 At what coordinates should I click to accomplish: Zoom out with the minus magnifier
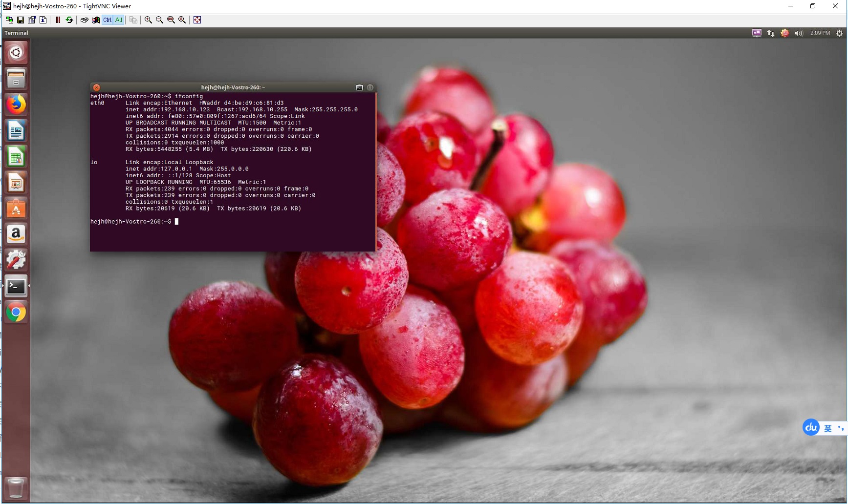pos(159,20)
